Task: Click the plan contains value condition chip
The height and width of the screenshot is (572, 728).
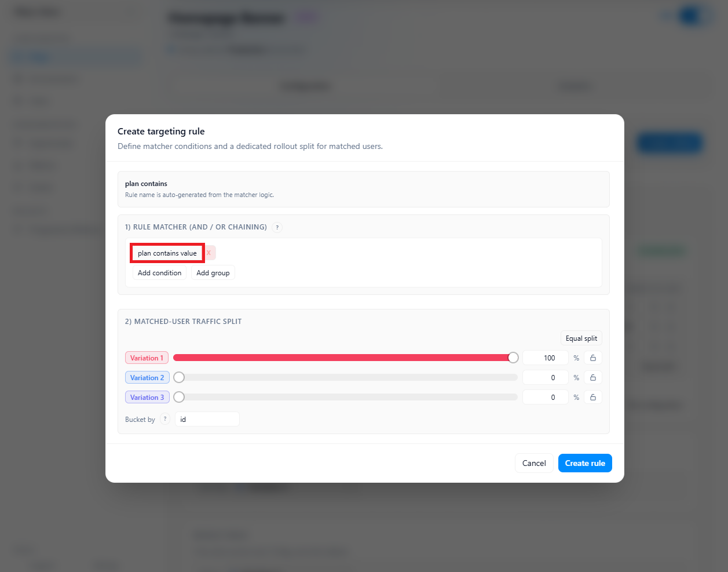Action: point(167,253)
